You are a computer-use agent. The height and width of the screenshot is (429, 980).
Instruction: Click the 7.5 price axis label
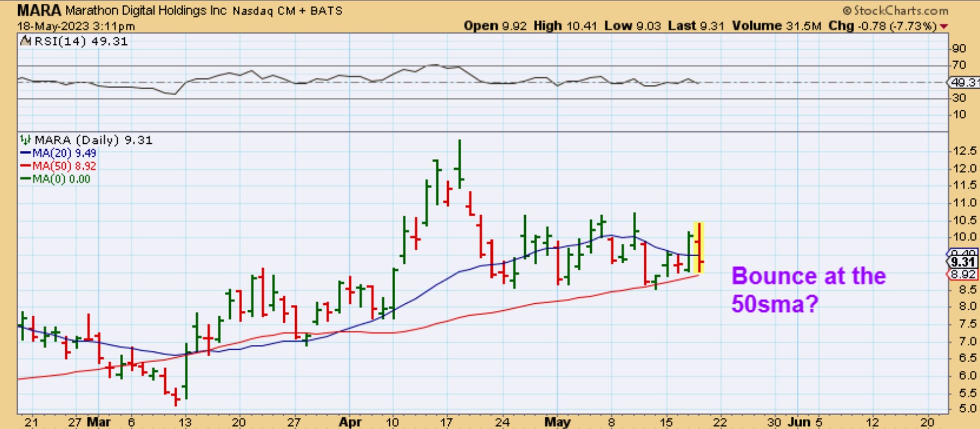(968, 324)
